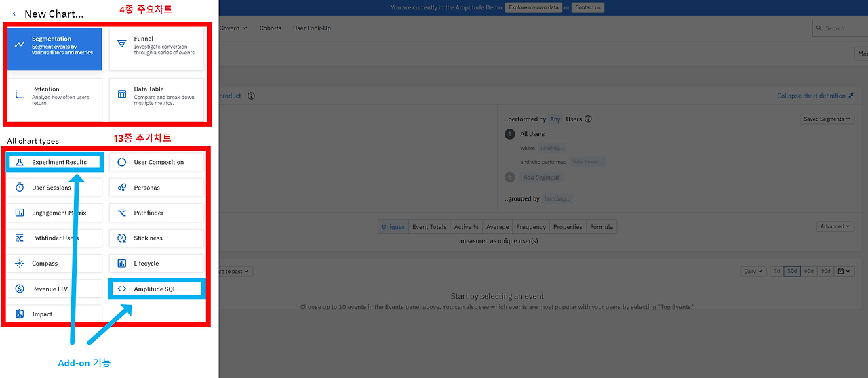868x378 pixels.
Task: Pick the Data Table chart card
Action: pyautogui.click(x=157, y=99)
